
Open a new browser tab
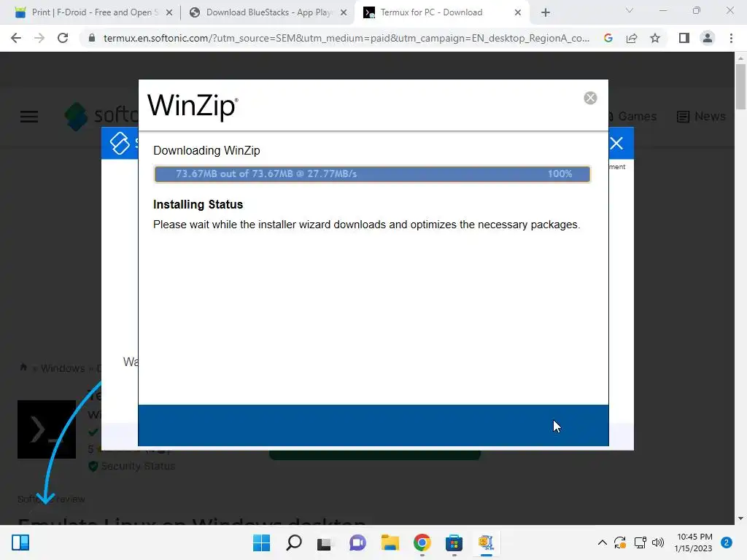[546, 12]
